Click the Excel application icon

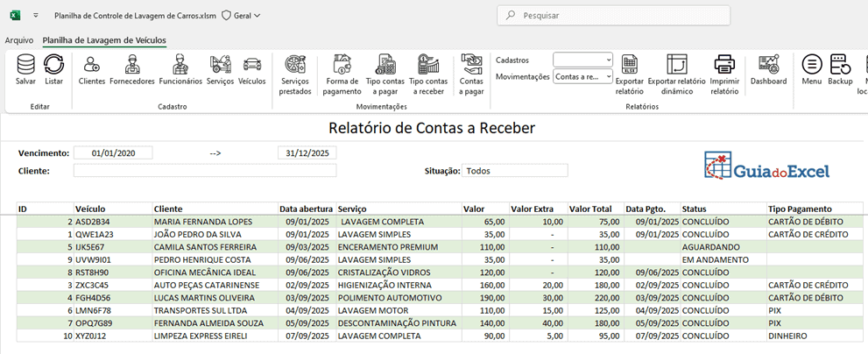click(x=16, y=16)
